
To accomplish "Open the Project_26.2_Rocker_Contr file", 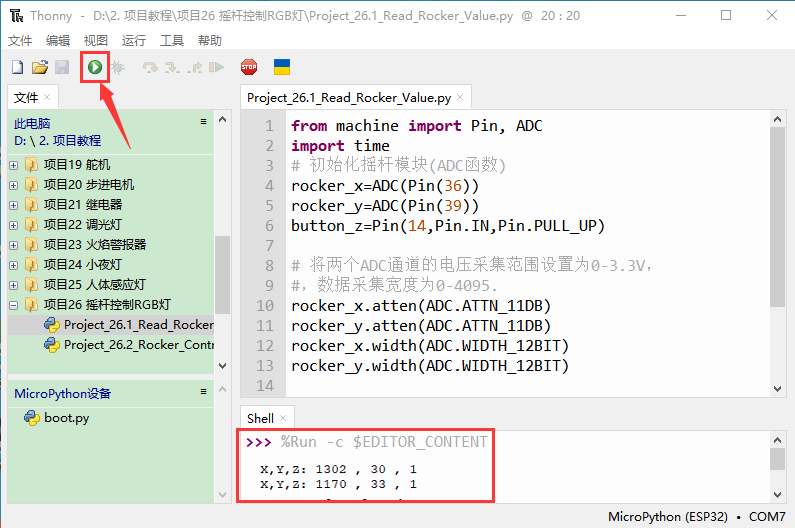I will tap(138, 345).
